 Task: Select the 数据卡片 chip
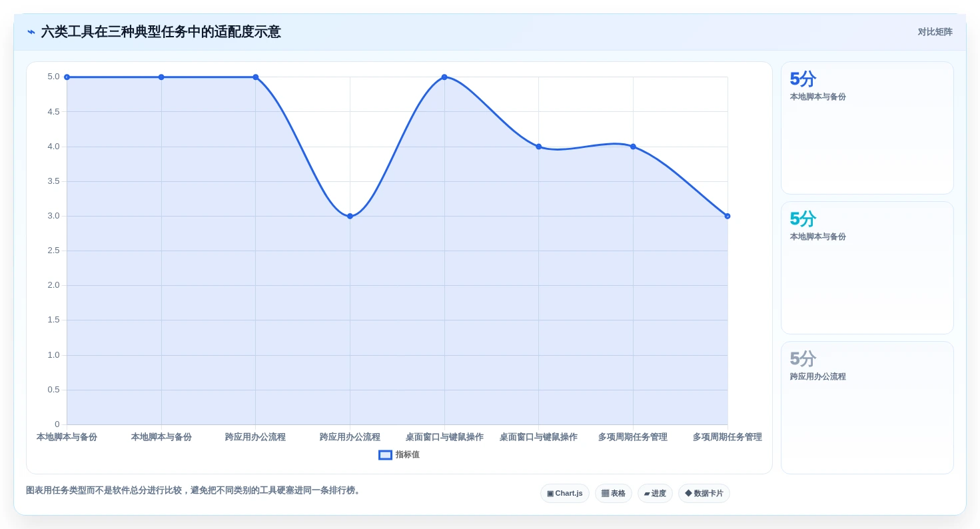pos(704,494)
